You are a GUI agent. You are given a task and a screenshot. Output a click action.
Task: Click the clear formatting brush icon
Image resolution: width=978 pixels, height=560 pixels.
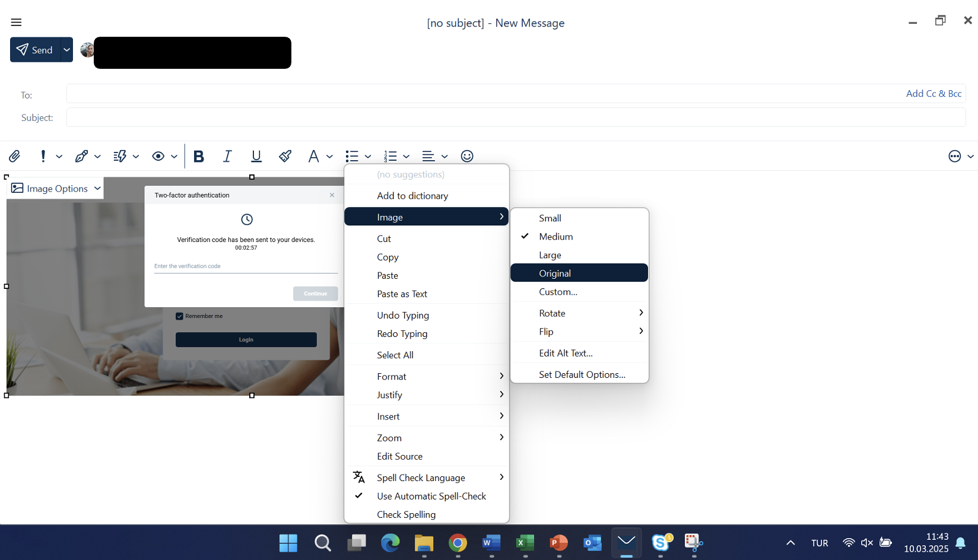pos(285,156)
